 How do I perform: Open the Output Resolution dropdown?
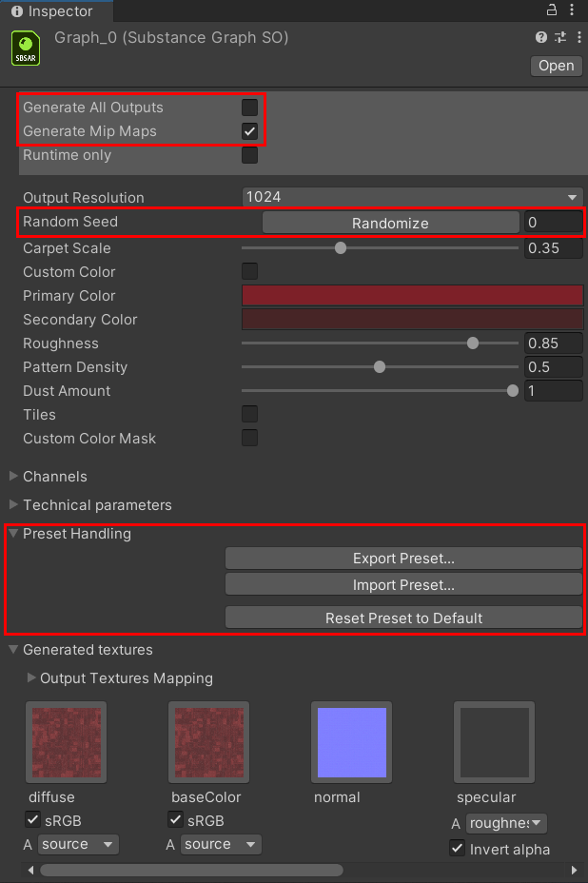point(412,197)
